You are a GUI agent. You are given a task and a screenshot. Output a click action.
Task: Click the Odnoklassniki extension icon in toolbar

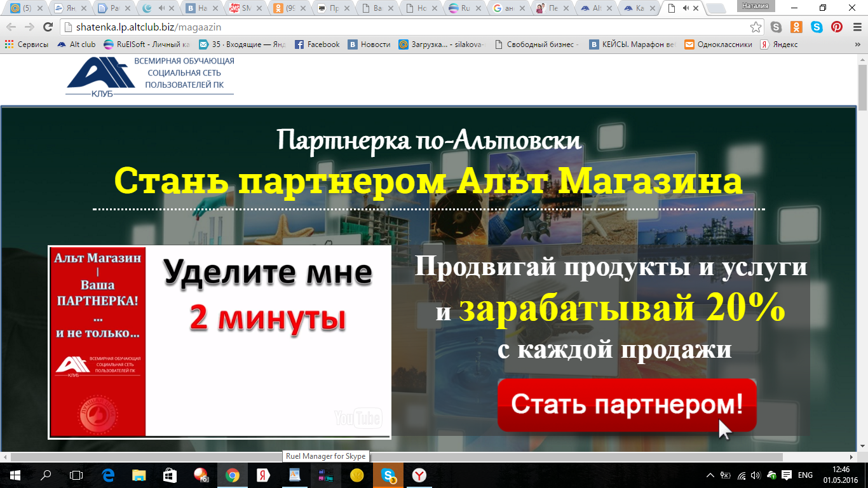point(796,27)
